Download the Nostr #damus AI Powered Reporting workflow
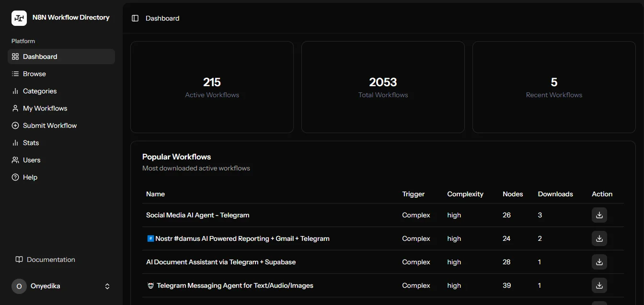 coord(599,238)
